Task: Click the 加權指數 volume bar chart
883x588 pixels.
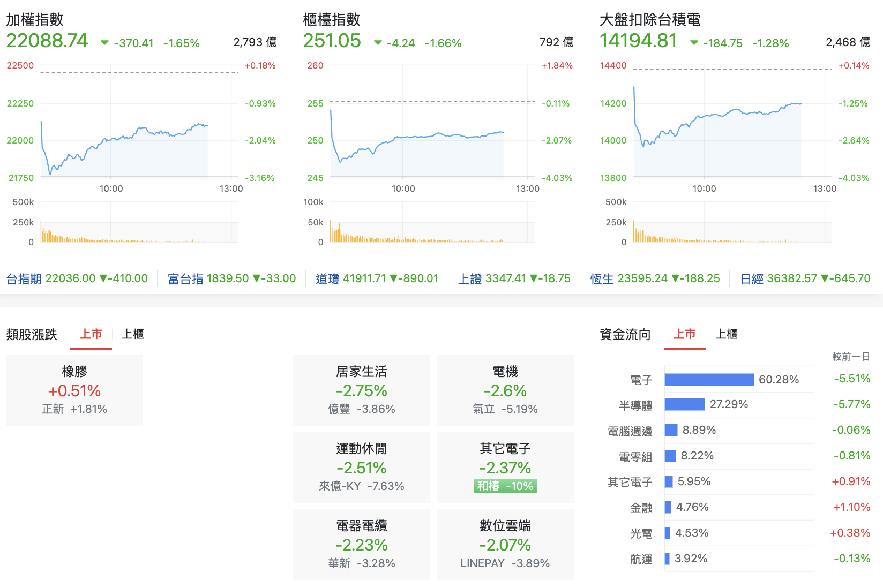Action: (139, 222)
